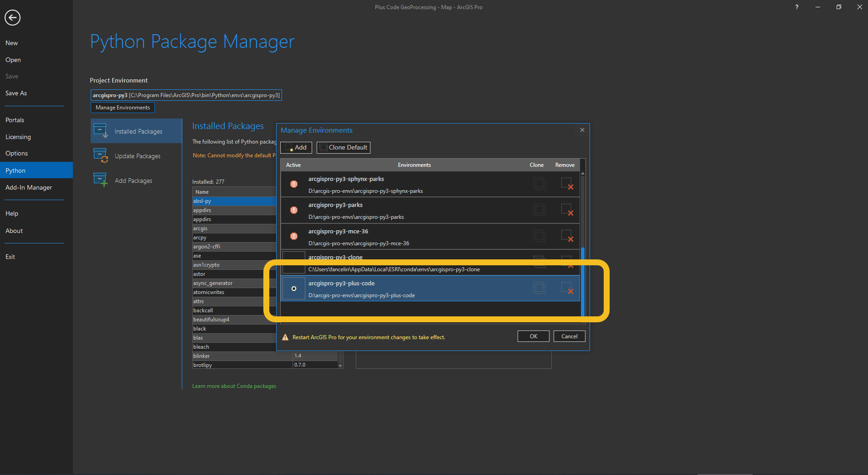The width and height of the screenshot is (868, 475).
Task: Remove the arcgispro-py3-mce-36 environment
Action: (x=567, y=236)
